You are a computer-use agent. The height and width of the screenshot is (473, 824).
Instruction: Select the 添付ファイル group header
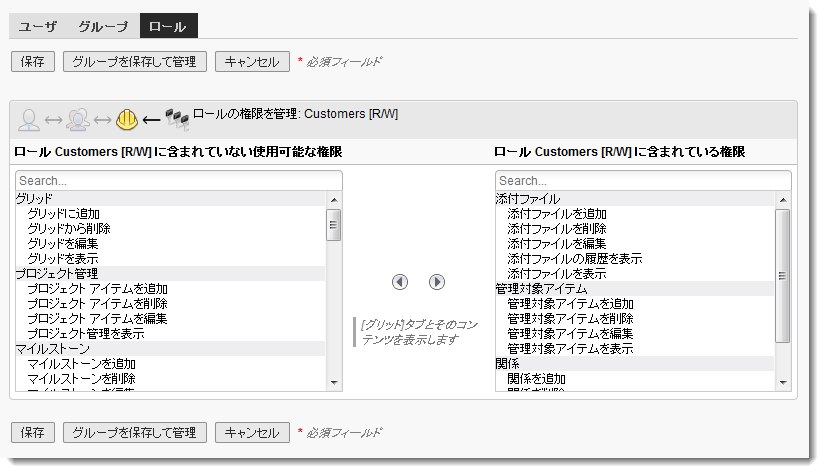click(x=635, y=199)
